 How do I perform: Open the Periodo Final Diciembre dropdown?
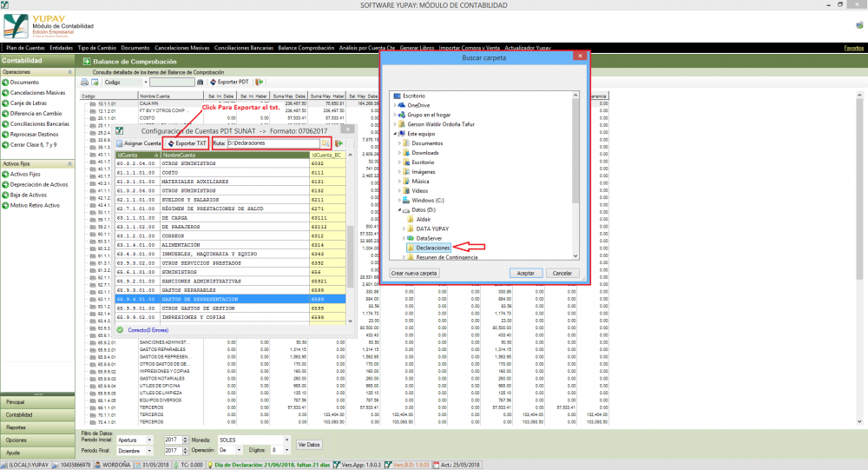[149, 451]
